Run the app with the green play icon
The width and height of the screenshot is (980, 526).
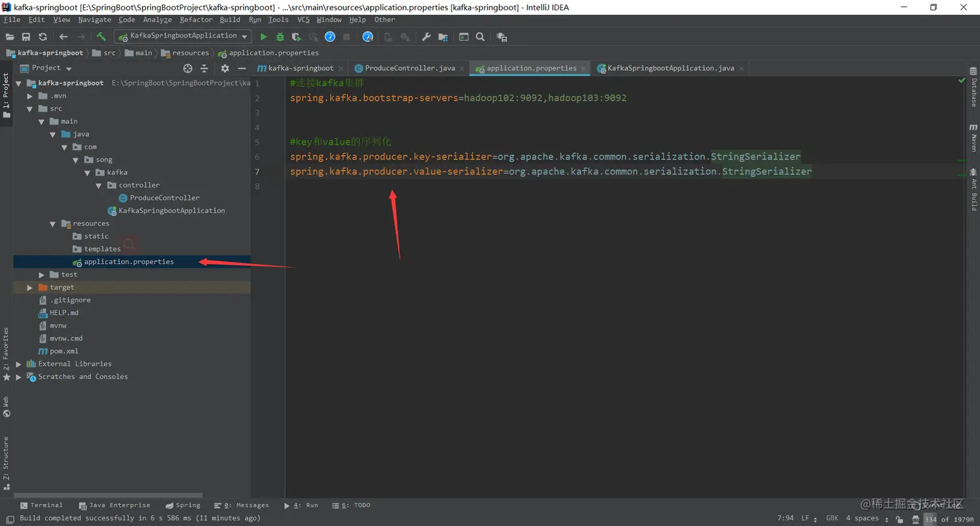click(263, 37)
